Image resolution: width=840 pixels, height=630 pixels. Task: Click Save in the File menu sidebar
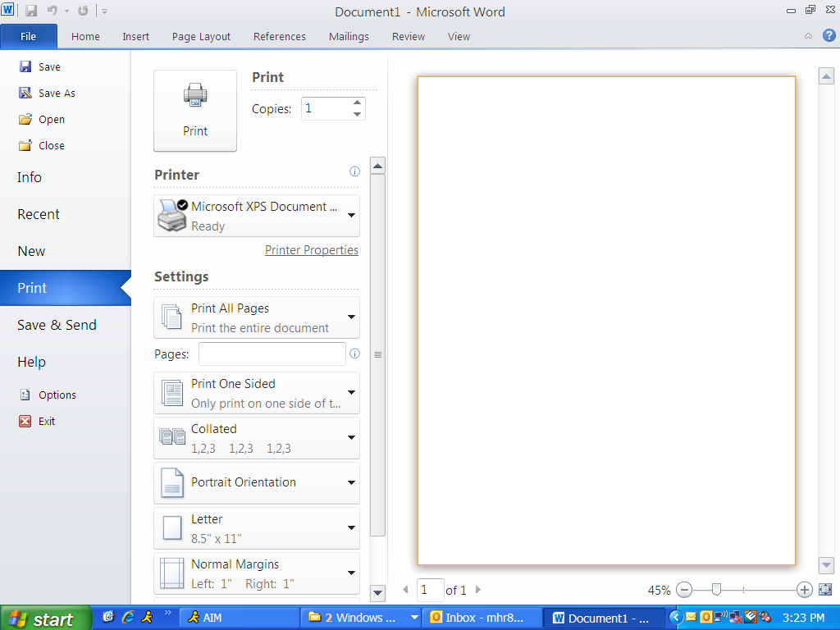pyautogui.click(x=39, y=66)
